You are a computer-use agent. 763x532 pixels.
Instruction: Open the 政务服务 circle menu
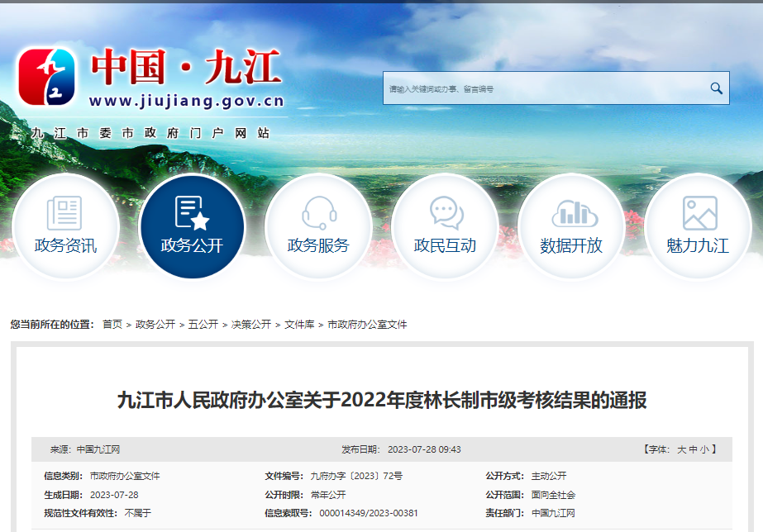pyautogui.click(x=318, y=226)
